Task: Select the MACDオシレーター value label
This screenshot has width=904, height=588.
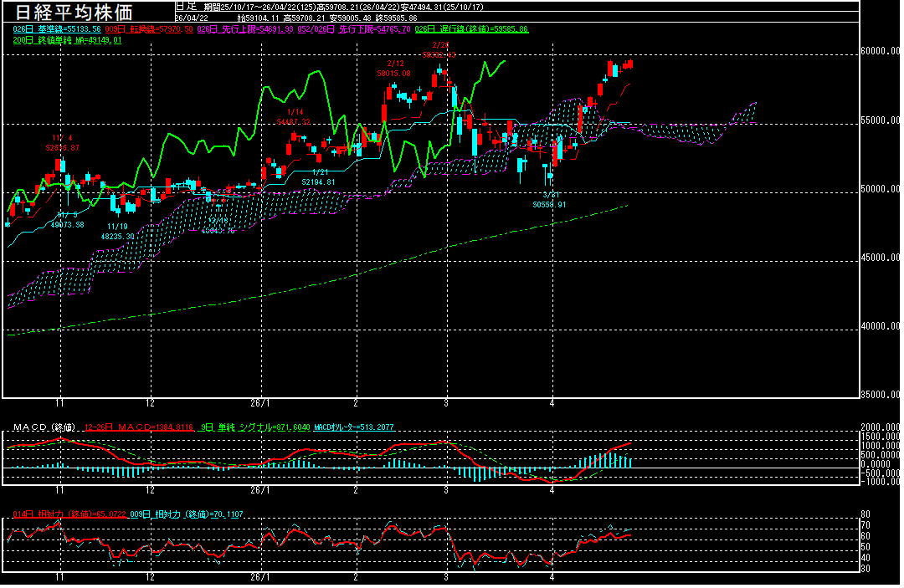Action: click(355, 427)
